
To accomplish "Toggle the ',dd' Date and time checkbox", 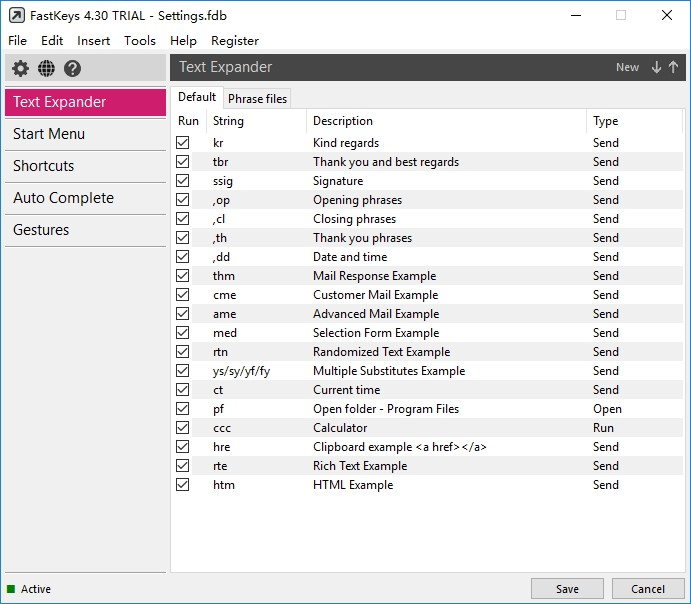I will [x=182, y=257].
